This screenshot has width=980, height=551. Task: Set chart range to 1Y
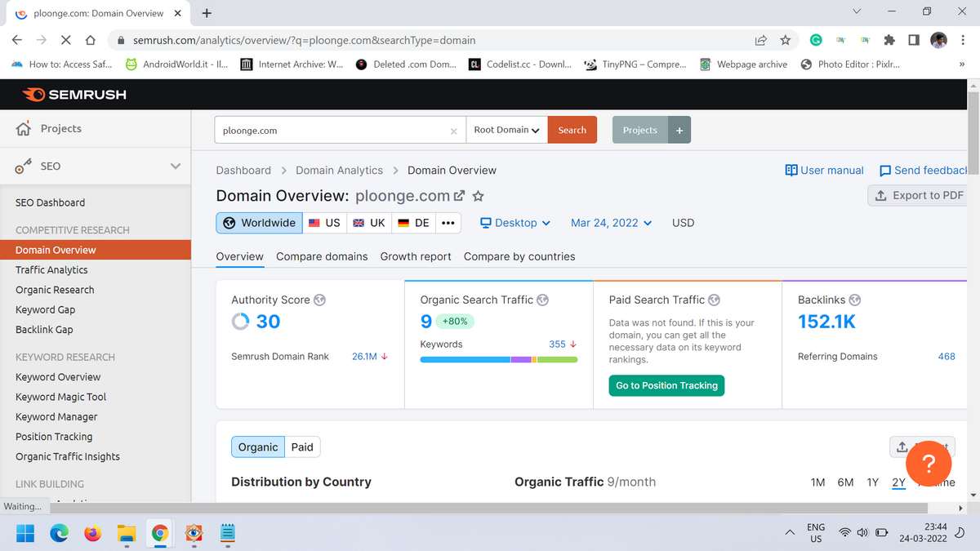872,482
